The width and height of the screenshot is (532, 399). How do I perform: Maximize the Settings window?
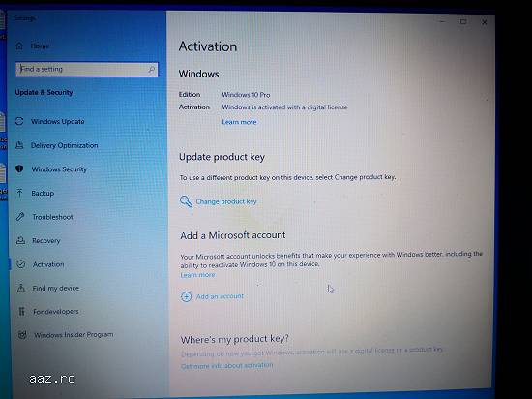coord(463,21)
